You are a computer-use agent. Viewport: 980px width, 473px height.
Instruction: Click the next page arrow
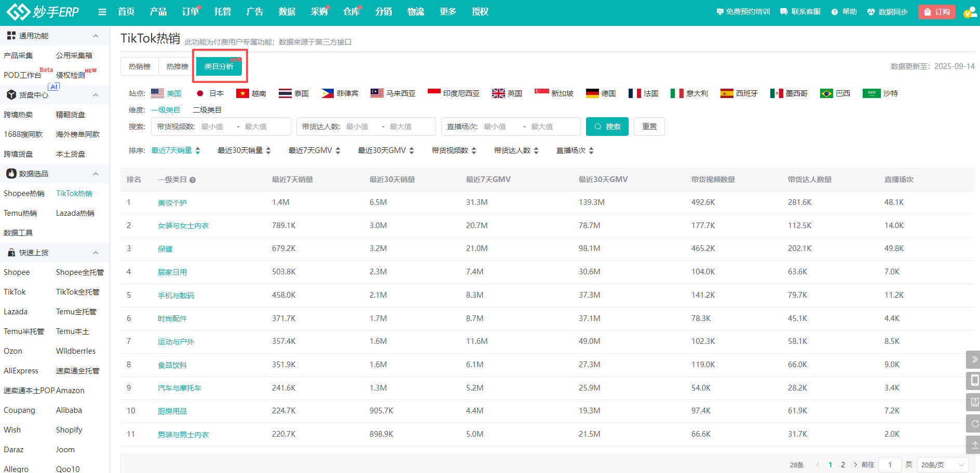855,465
